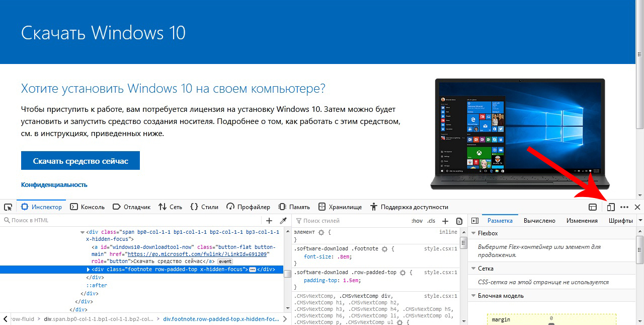The height and width of the screenshot is (325, 644).
Task: Highlight elements matching .row-padded-top selector
Action: click(403, 273)
